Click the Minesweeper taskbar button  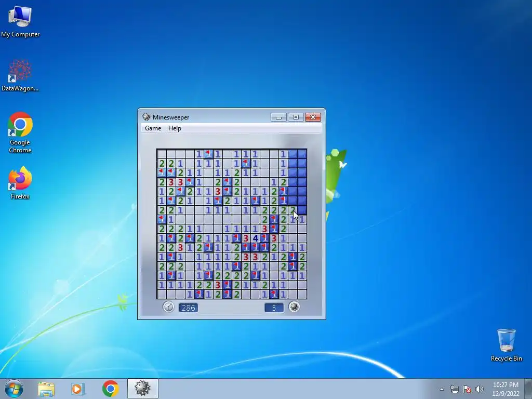(x=142, y=389)
